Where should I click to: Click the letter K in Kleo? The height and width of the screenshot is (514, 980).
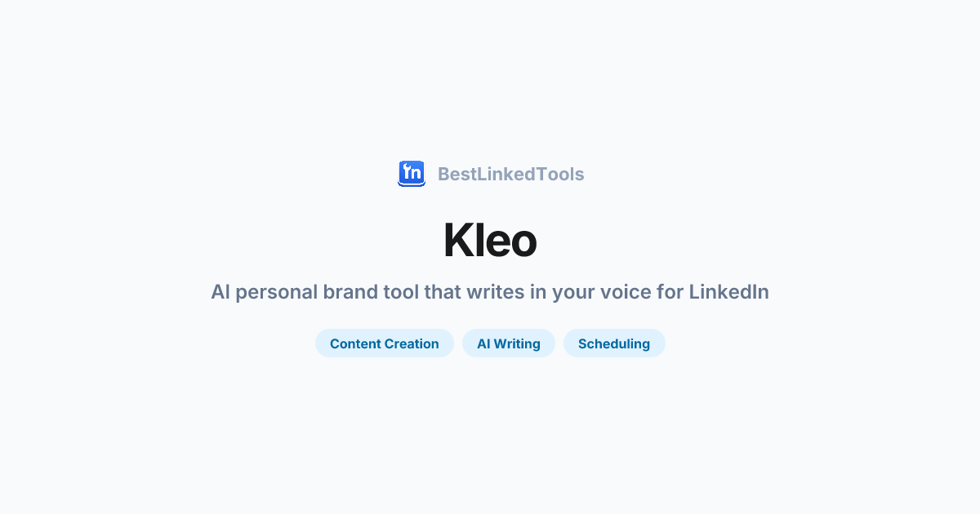[x=460, y=241]
